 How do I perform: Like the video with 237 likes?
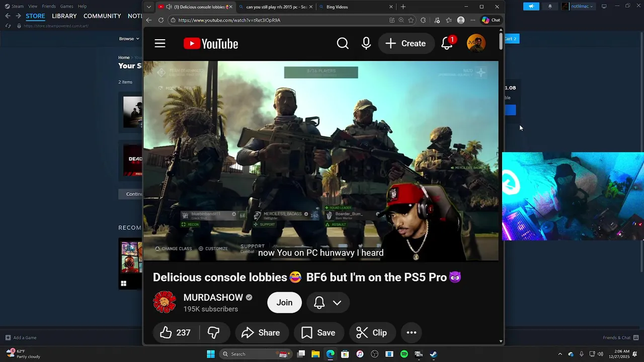pyautogui.click(x=176, y=333)
